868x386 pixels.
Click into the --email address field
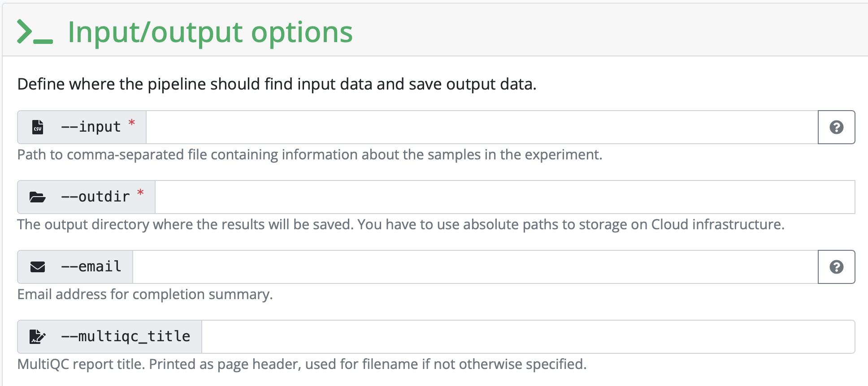[475, 267]
